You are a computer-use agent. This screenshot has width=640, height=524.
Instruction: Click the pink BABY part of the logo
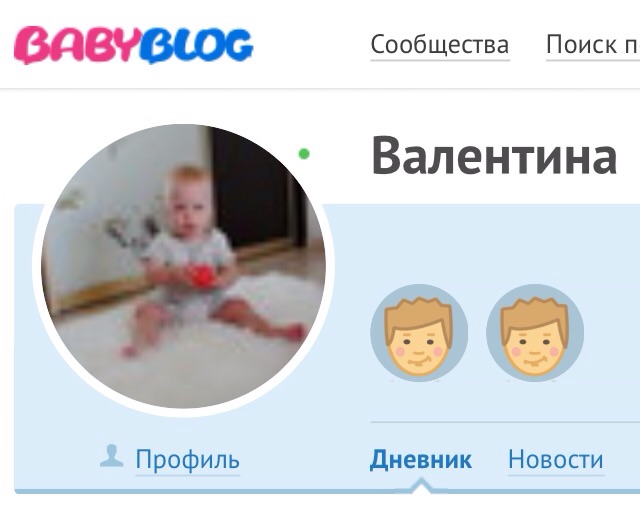[x=76, y=45]
